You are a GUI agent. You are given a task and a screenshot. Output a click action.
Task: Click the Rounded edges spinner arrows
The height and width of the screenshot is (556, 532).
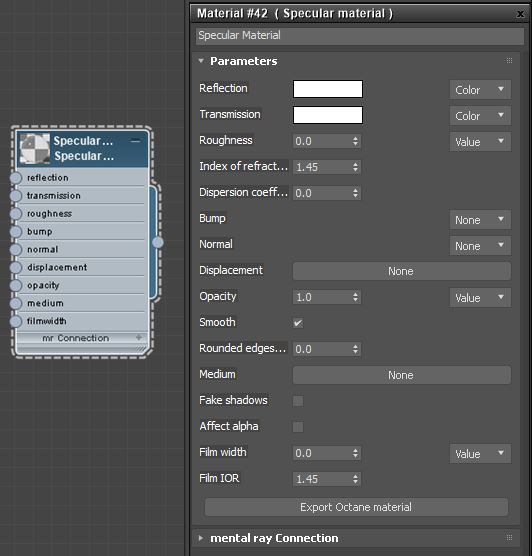[355, 349]
